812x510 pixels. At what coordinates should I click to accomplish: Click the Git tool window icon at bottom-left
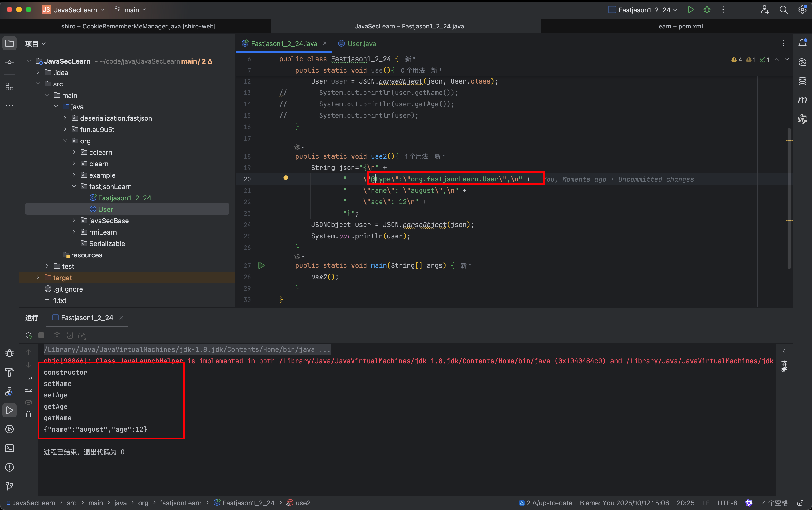click(x=9, y=486)
